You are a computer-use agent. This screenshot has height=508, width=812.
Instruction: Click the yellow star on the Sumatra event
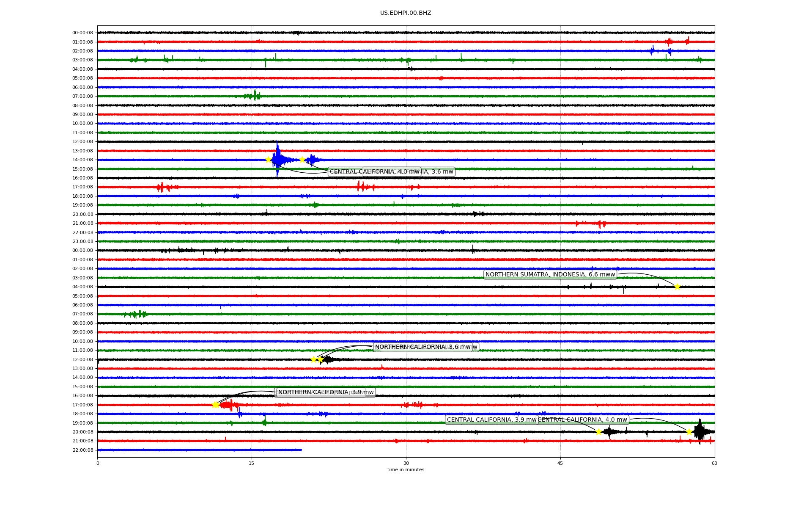point(677,287)
